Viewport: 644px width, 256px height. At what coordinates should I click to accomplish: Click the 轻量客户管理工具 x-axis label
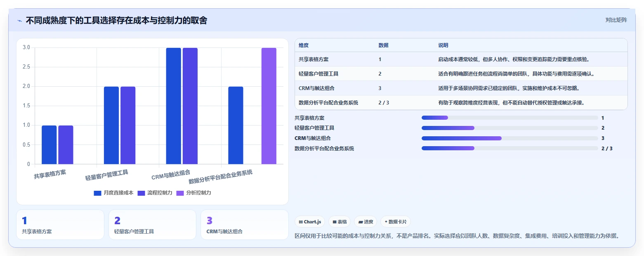pyautogui.click(x=107, y=175)
